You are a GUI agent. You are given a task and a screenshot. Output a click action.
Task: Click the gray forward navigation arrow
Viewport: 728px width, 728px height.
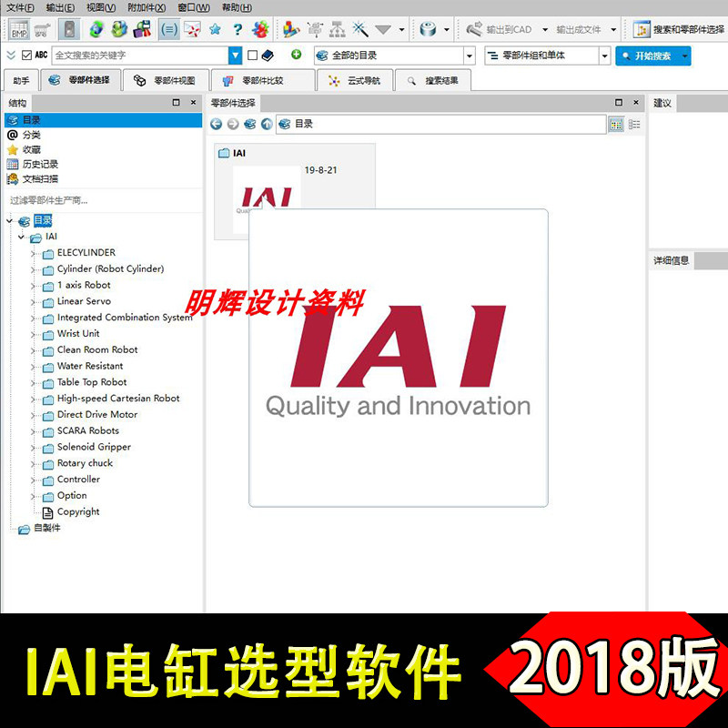point(233,124)
